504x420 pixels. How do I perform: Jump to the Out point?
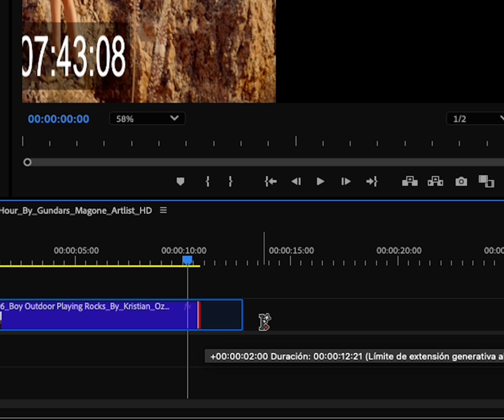pos(372,181)
